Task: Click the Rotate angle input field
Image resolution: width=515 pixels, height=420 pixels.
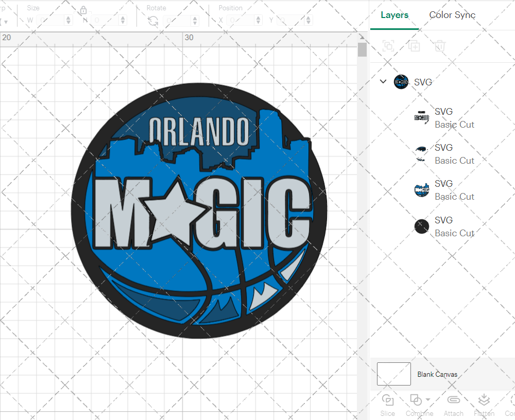Action: point(177,21)
